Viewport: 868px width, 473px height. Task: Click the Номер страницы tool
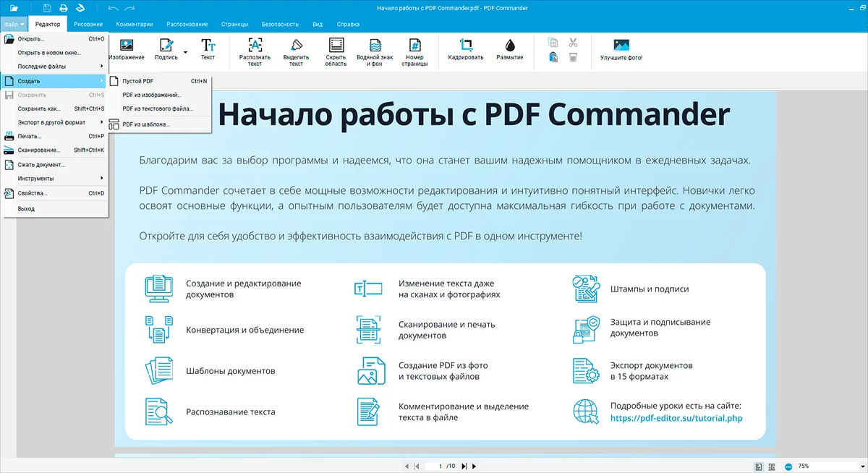pyautogui.click(x=414, y=52)
